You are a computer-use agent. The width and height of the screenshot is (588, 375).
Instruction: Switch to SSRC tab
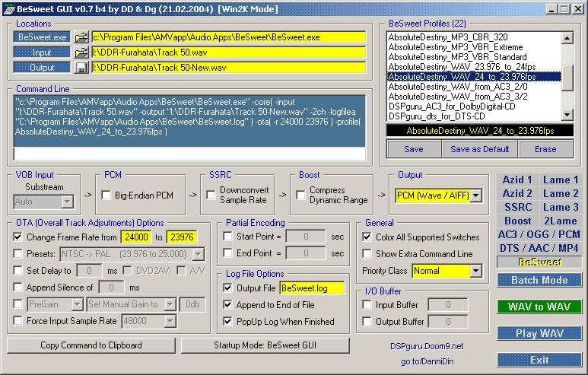517,207
